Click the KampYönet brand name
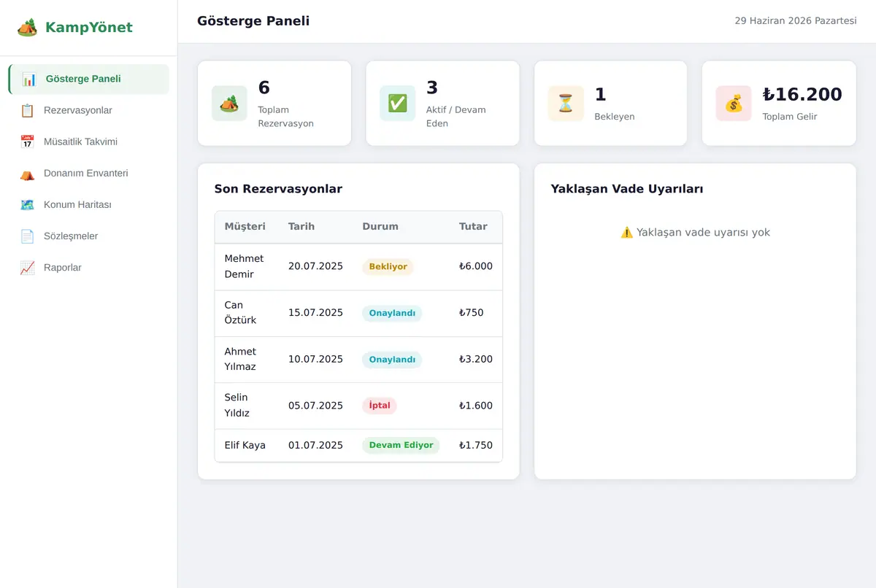Screen dimensions: 876x588 (x=89, y=28)
